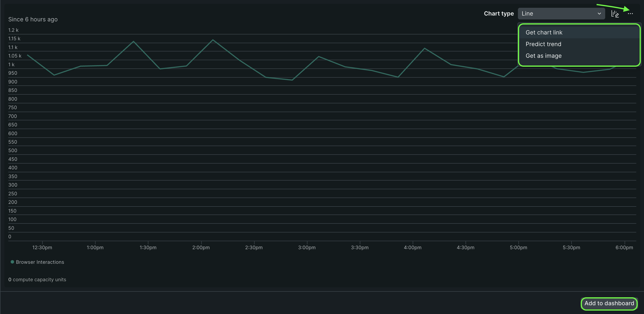The height and width of the screenshot is (314, 644).
Task: Click the Browser Interactions line at its 2:00pm peak
Action: point(213,40)
